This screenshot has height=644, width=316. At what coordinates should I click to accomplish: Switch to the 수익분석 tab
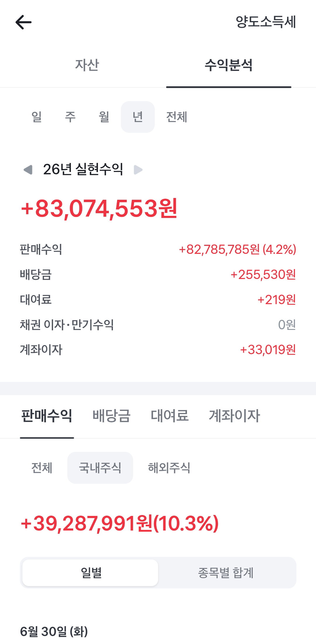point(229,65)
